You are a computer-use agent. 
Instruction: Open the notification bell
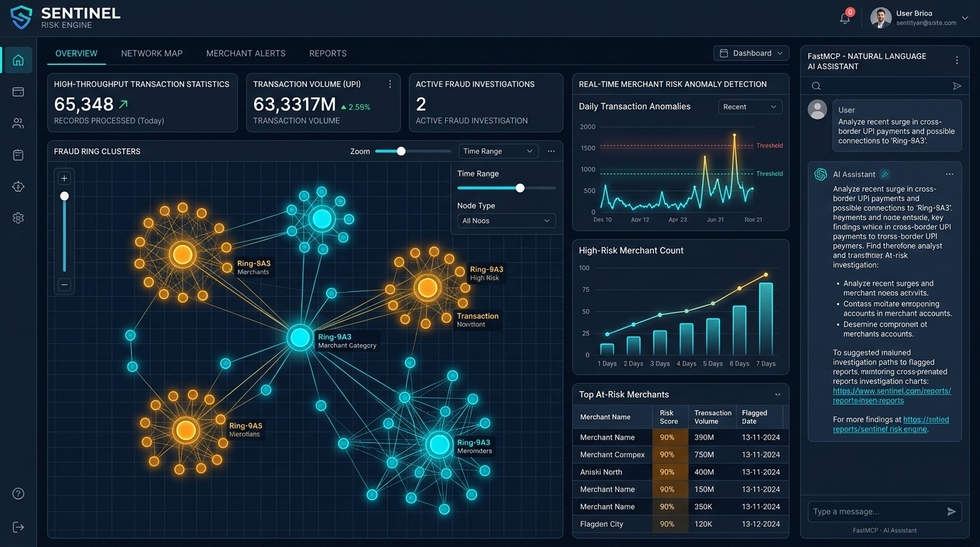845,19
